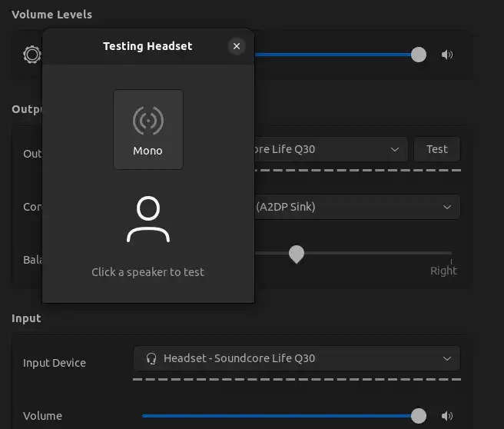The height and width of the screenshot is (429, 504).
Task: Click the chevron on Input Device dropdown
Action: click(447, 358)
